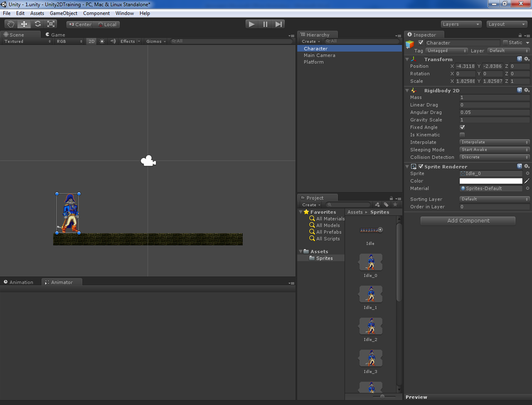Click Search by Type icon in Project
This screenshot has height=405, width=532.
(x=377, y=205)
